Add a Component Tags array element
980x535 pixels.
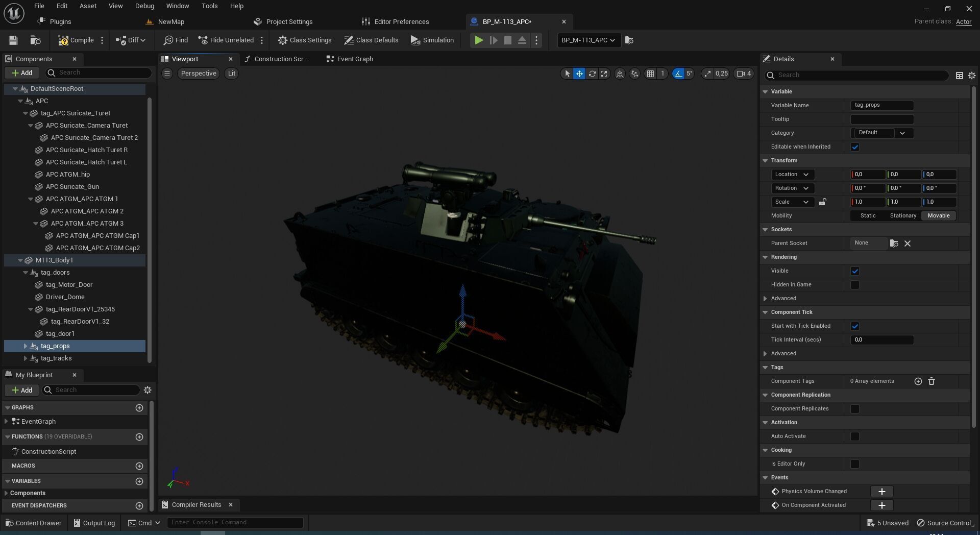[x=918, y=381]
